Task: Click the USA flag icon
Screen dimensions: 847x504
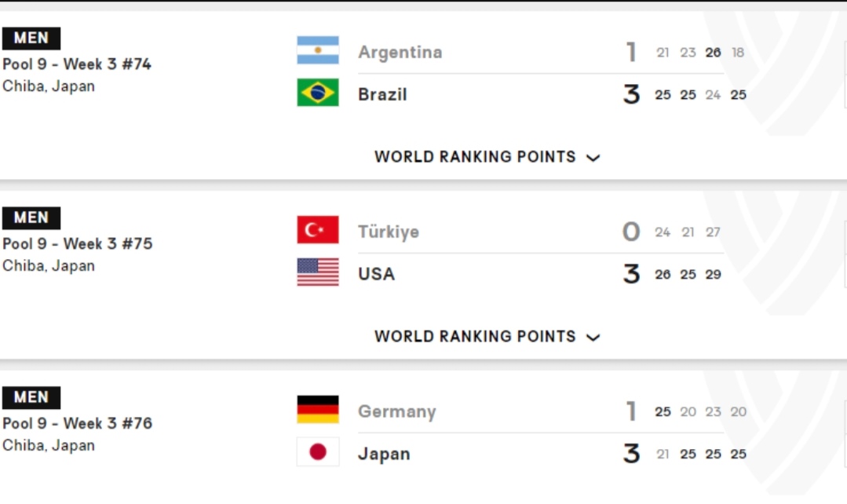Action: pyautogui.click(x=318, y=272)
